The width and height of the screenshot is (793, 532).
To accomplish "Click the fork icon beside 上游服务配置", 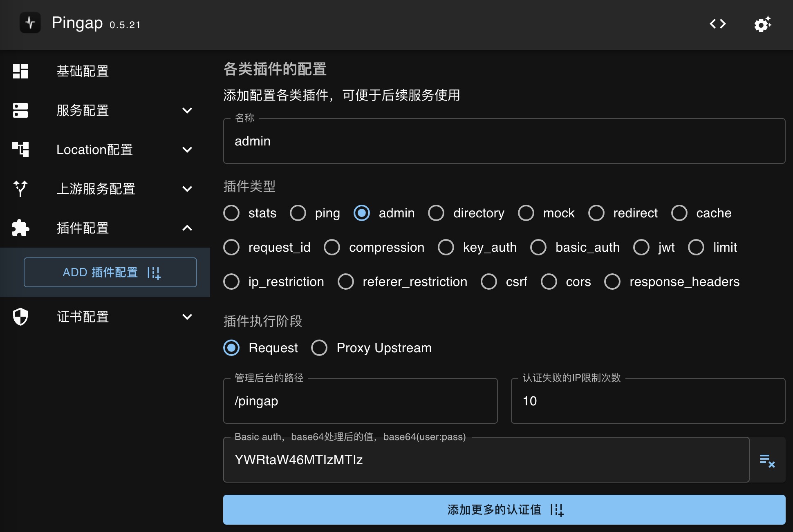I will pyautogui.click(x=20, y=189).
